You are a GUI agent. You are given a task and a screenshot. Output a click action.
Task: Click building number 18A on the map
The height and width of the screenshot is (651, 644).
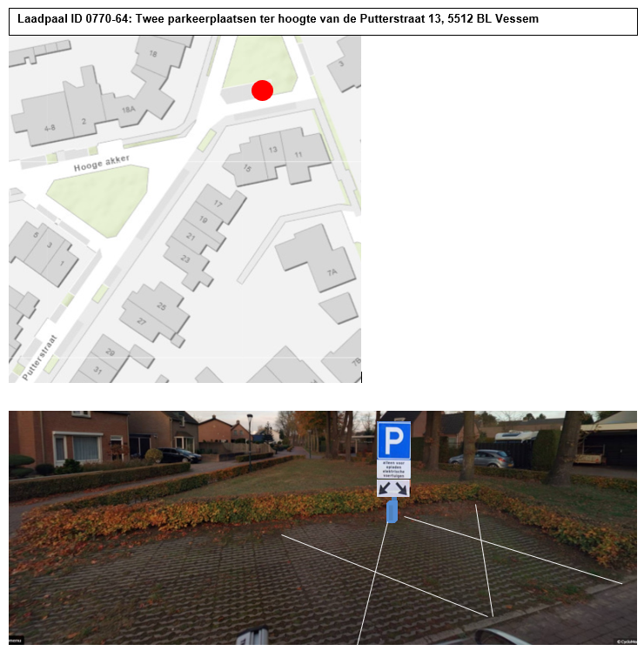128,109
